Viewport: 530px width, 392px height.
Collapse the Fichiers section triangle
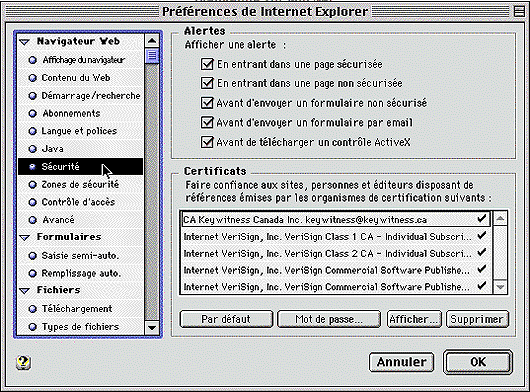pyautogui.click(x=24, y=291)
